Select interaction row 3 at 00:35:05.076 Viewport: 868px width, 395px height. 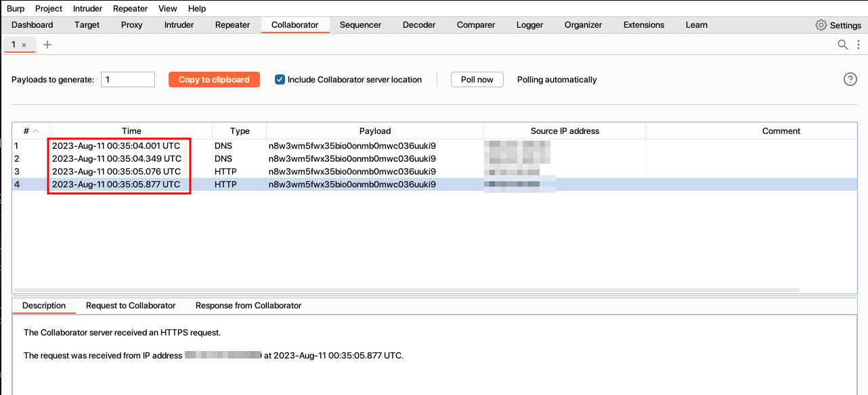[x=435, y=171]
